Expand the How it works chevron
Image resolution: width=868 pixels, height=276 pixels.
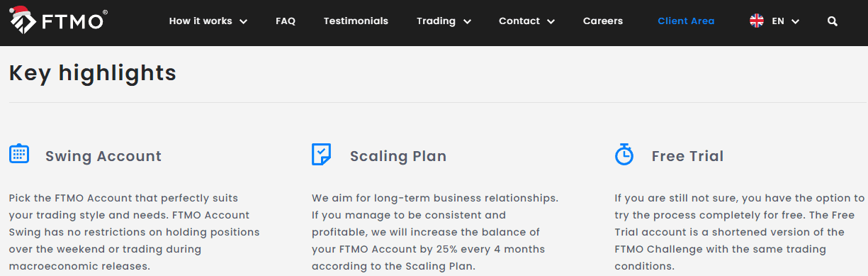tap(244, 22)
